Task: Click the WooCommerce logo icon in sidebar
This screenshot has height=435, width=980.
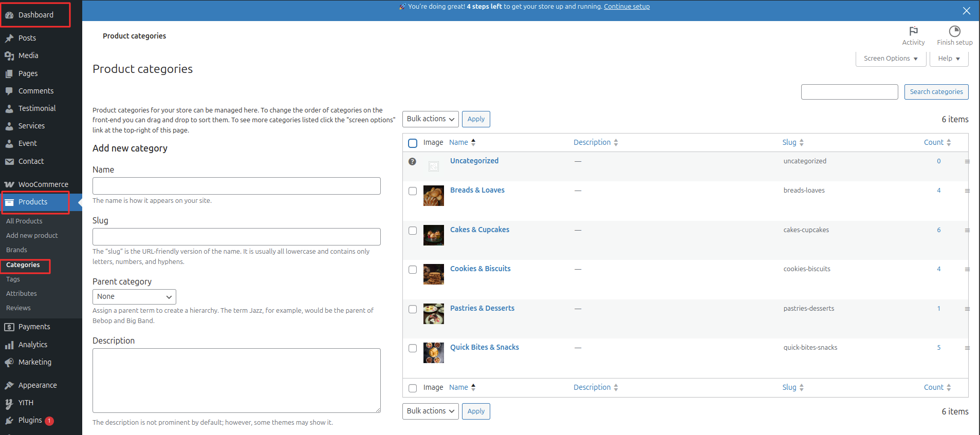Action: [9, 184]
